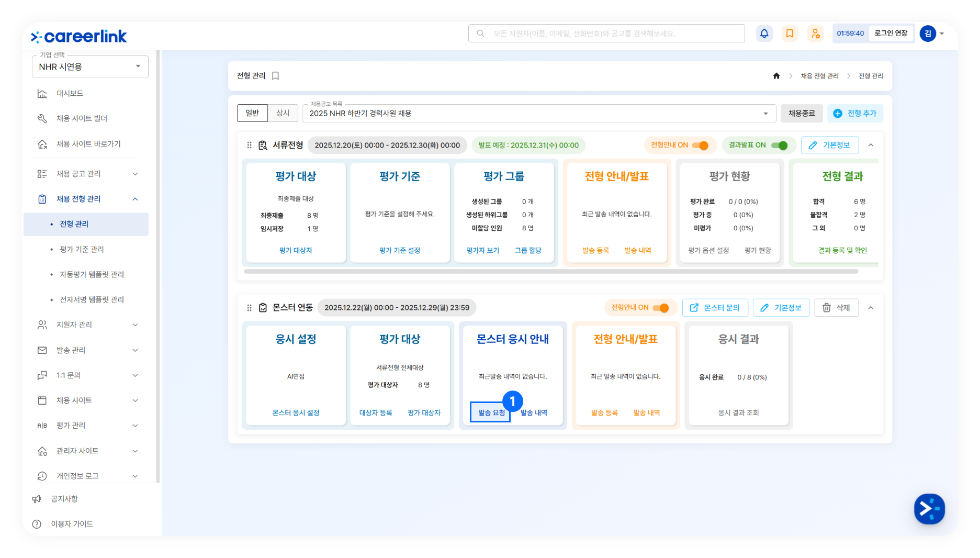Click the notification bell icon
This screenshot has height=558, width=980.
pos(764,34)
